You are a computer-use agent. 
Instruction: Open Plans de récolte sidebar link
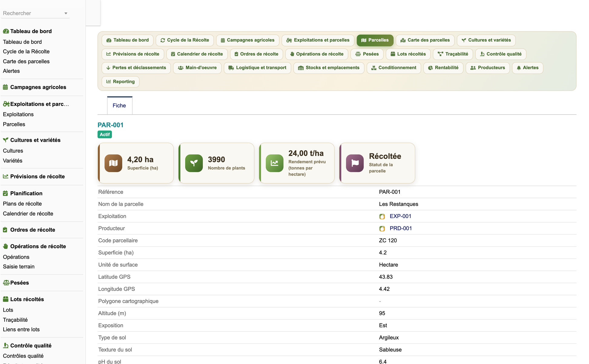coord(22,204)
